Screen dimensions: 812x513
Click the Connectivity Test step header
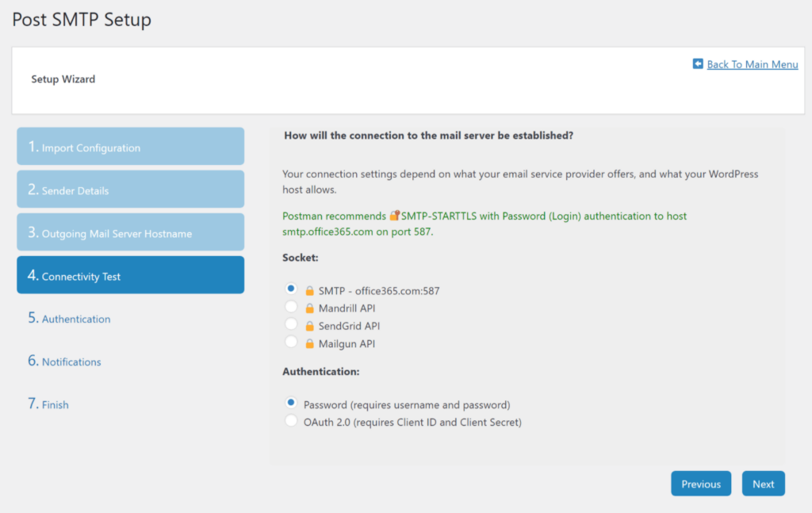tap(130, 274)
